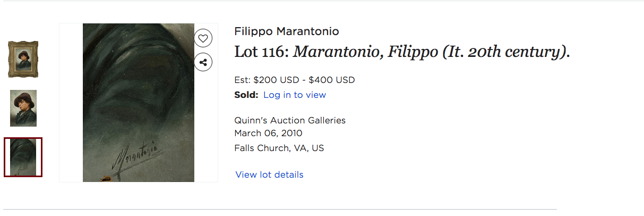Click the 'March 06, 2010' sale date
This screenshot has width=644, height=216.
268,133
